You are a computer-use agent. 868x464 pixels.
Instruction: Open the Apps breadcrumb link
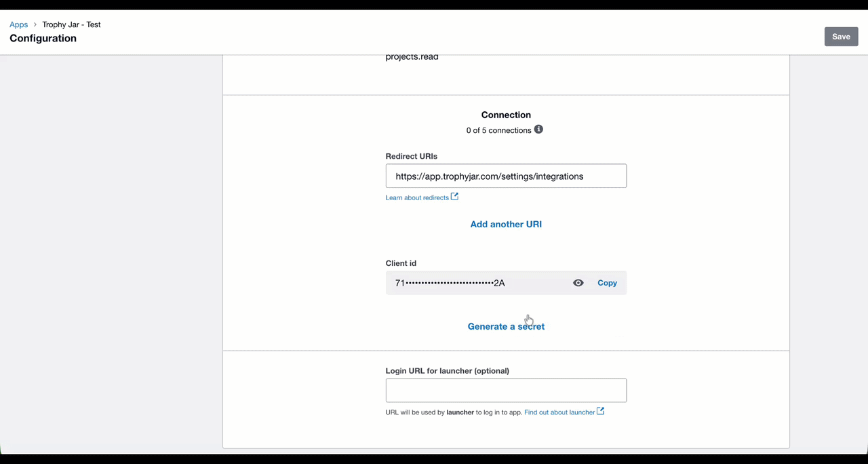(x=19, y=24)
